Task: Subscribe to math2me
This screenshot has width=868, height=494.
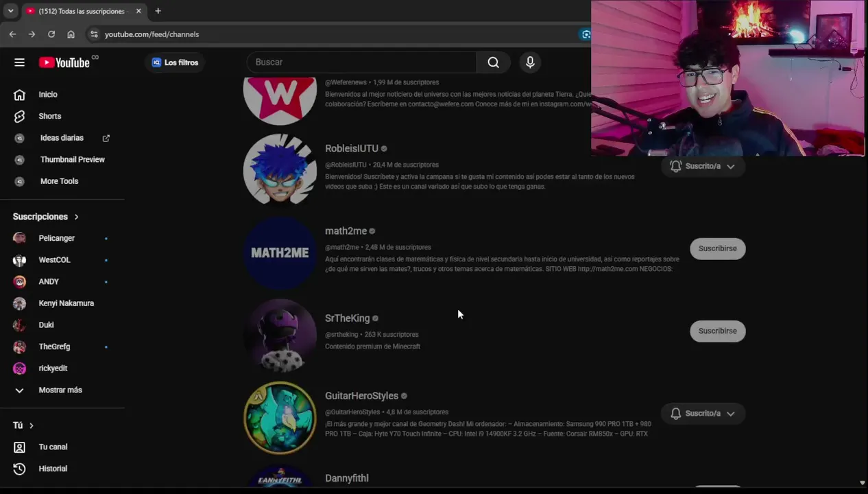Action: [717, 248]
